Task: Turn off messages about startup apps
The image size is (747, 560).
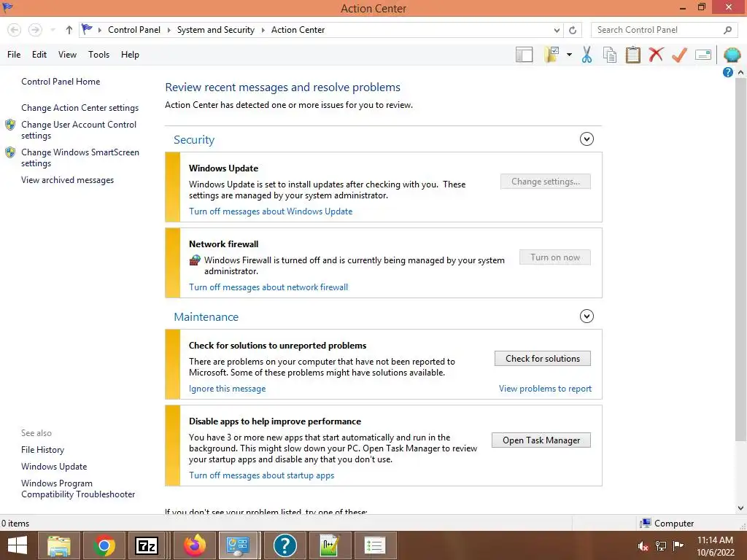Action: [x=262, y=475]
